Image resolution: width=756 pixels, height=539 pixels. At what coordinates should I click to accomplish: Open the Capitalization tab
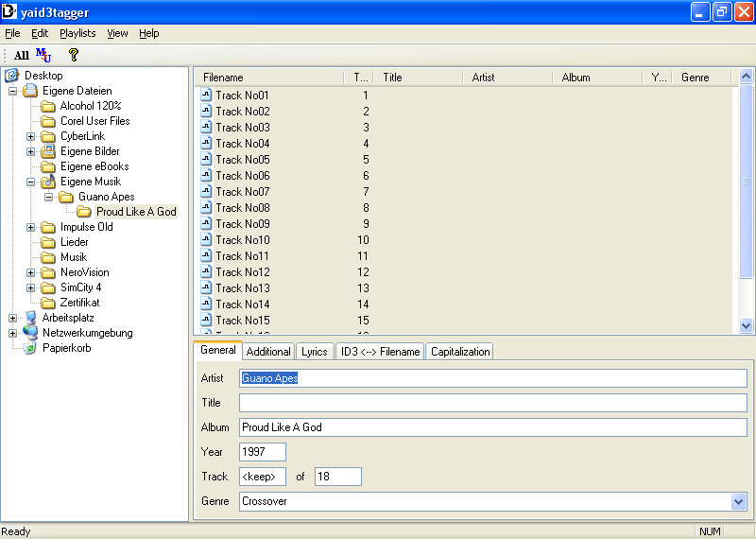tap(460, 352)
